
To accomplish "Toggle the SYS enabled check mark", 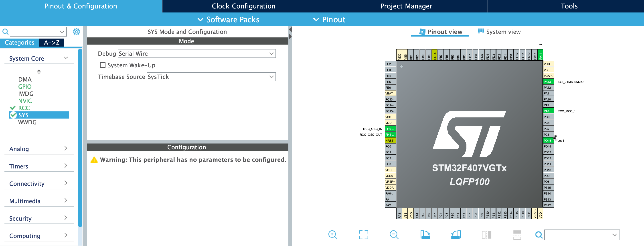I will 13,115.
